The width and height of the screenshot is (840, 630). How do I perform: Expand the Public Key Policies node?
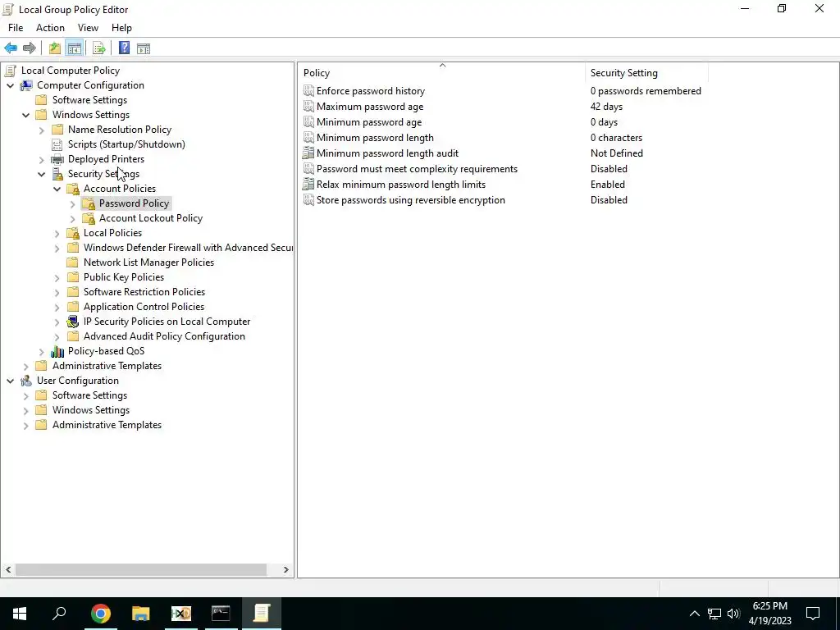57,277
